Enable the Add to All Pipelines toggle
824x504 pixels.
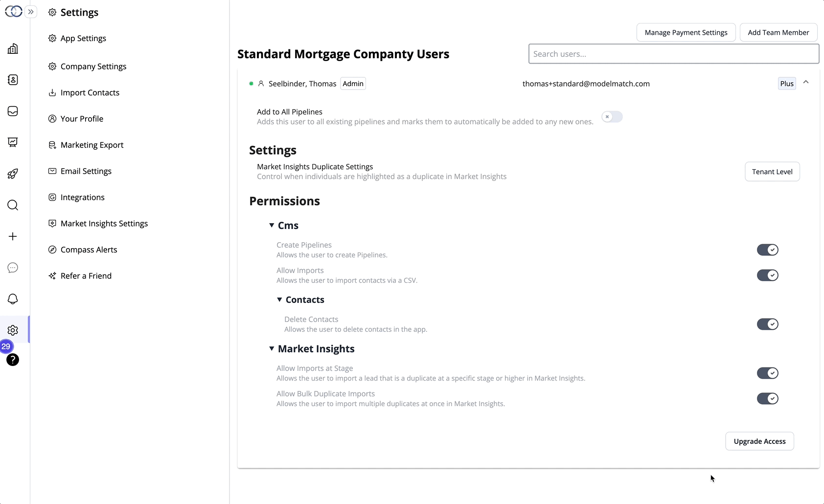pos(612,117)
